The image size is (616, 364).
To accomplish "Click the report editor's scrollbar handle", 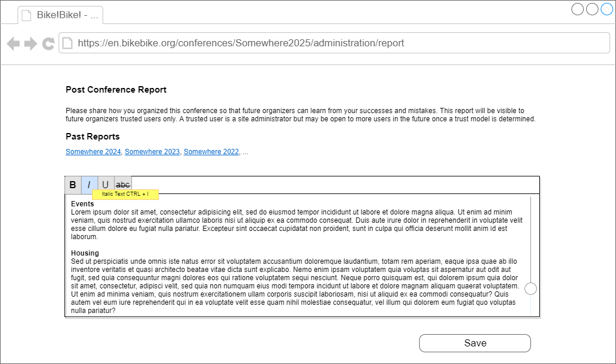I will (x=531, y=288).
